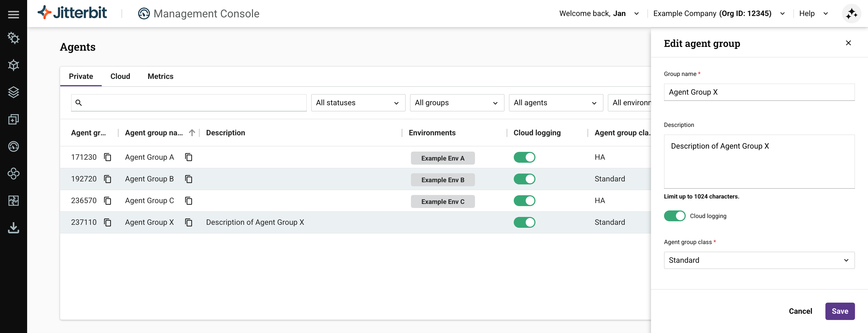Open the Agent group class Standard dropdown
The image size is (868, 333).
coord(759,260)
